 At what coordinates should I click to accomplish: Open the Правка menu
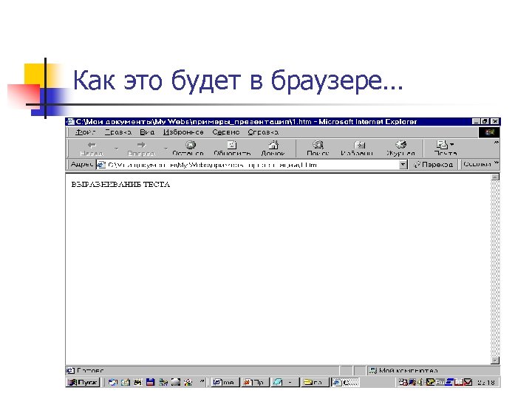point(117,132)
